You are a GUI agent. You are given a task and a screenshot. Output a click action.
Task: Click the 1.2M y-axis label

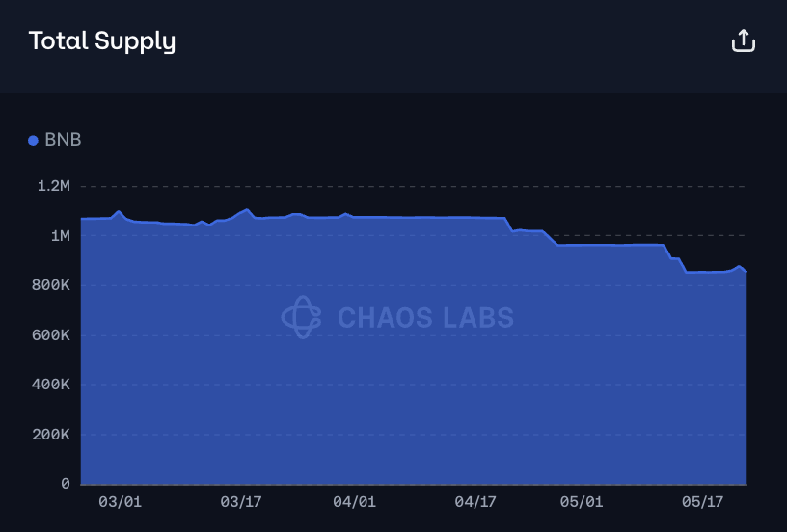point(54,186)
